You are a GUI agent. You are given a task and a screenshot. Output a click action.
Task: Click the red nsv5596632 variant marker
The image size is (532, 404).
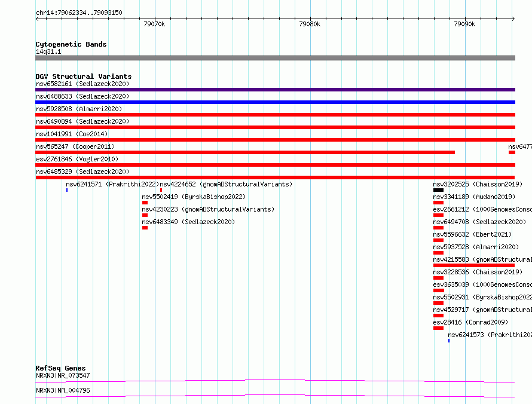pos(438,240)
